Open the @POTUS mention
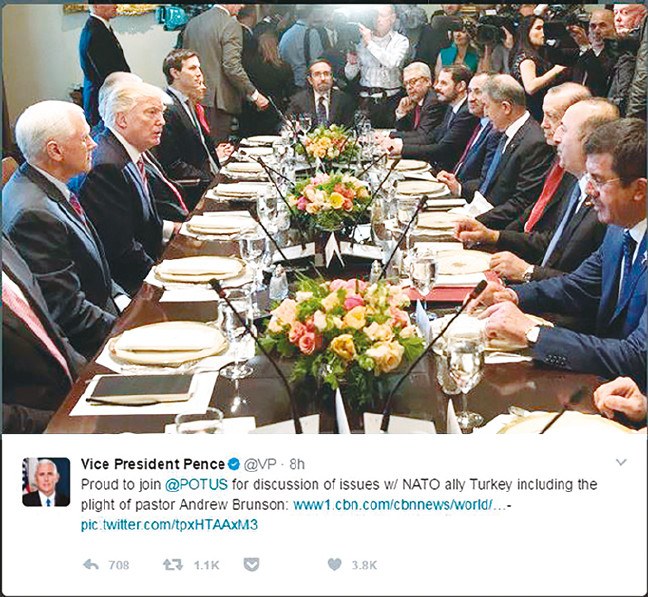The width and height of the screenshot is (648, 597). tap(196, 484)
